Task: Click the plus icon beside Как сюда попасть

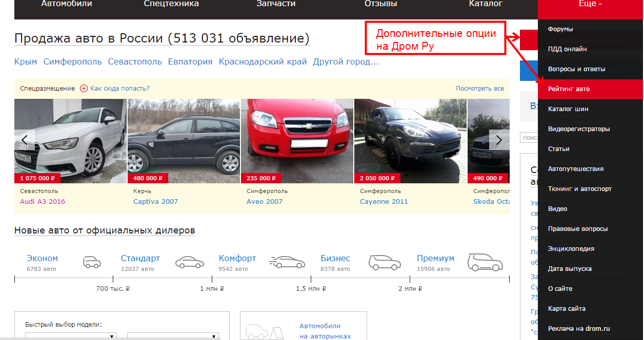Action: pyautogui.click(x=84, y=89)
